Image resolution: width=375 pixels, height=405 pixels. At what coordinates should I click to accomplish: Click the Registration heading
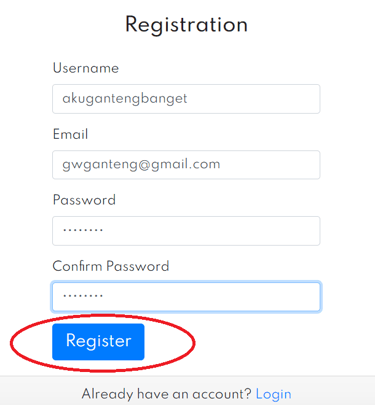coord(186,25)
